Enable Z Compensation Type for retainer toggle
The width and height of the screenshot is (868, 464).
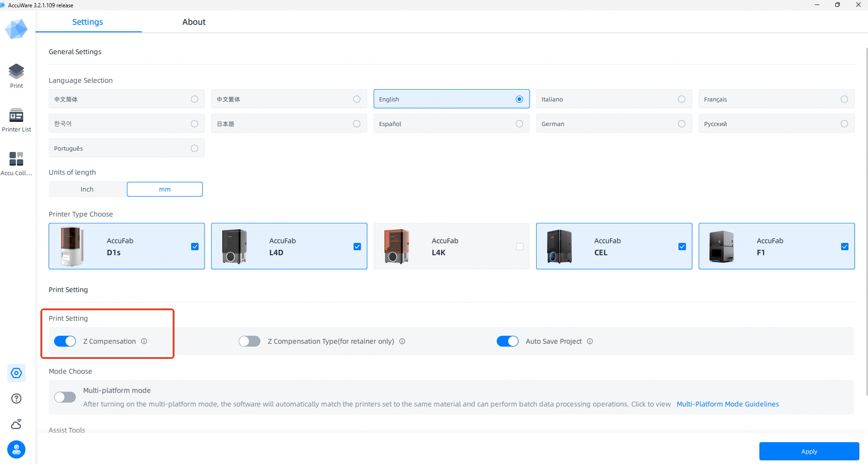tap(249, 341)
